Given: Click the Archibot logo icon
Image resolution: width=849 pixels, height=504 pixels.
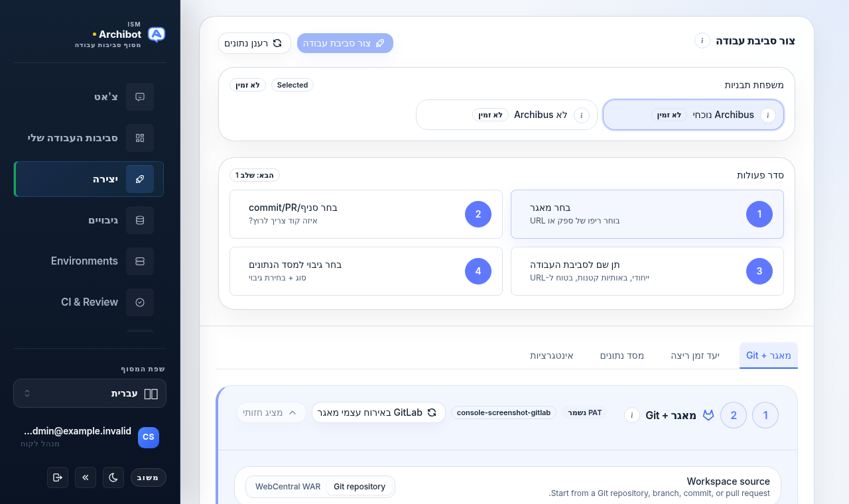Looking at the screenshot, I should tap(157, 34).
